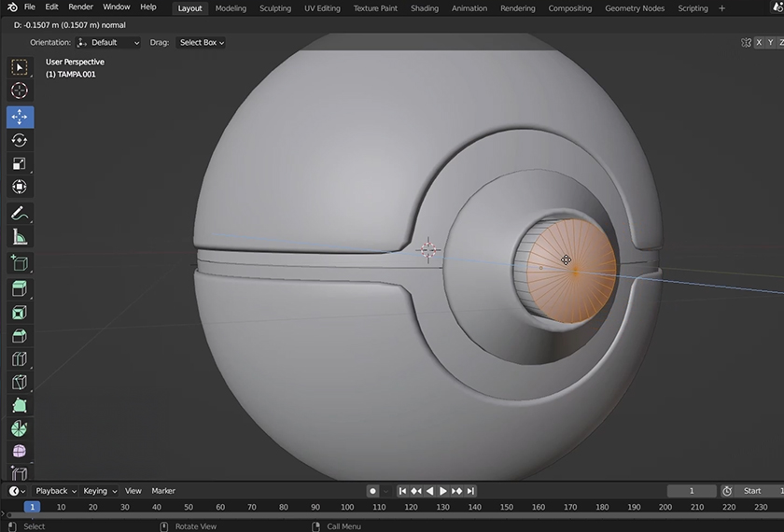The width and height of the screenshot is (784, 532).
Task: Pick the Annotate pencil tool
Action: [20, 214]
